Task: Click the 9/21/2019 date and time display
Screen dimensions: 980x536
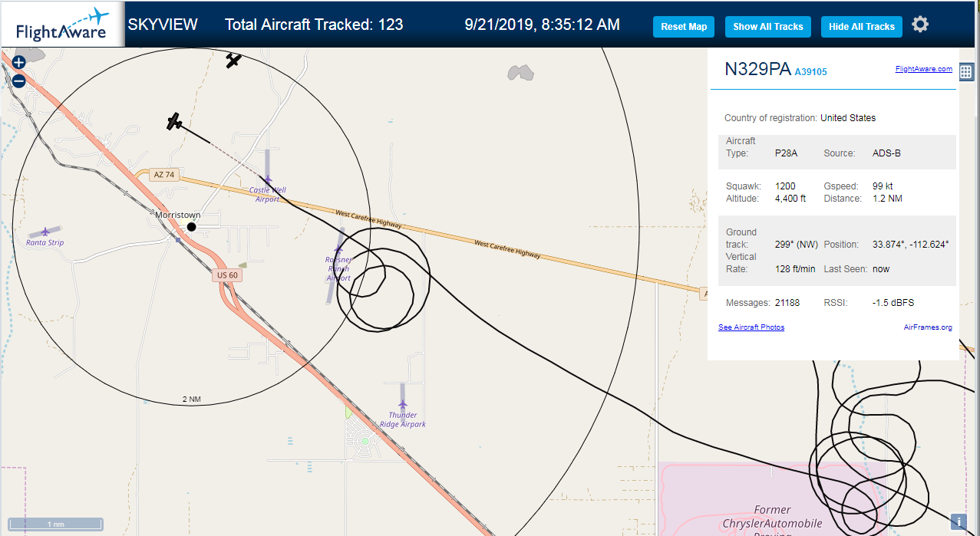Action: coord(543,25)
